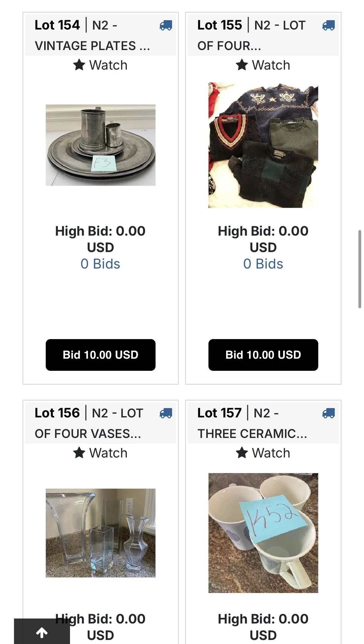This screenshot has width=364, height=644.
Task: Click the shipping truck icon for Lot 154
Action: [x=166, y=25]
